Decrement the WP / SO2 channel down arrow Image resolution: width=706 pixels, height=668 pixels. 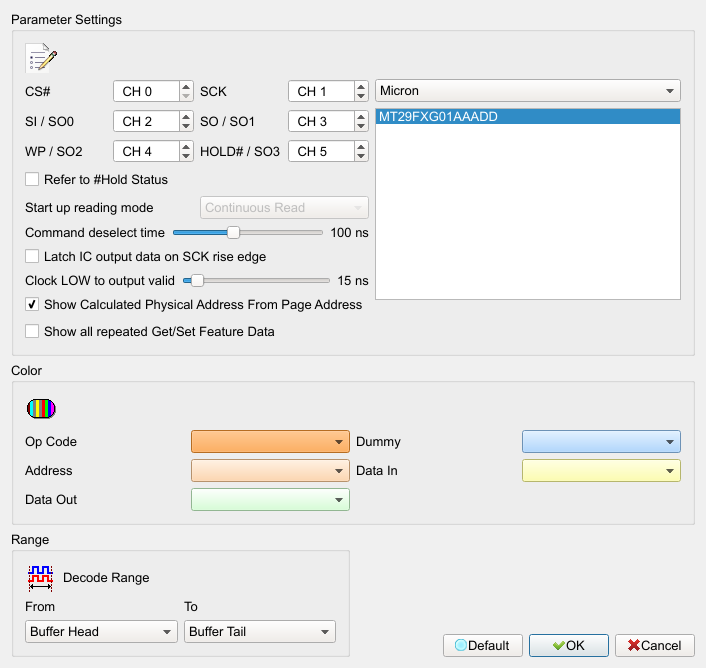coord(186,157)
